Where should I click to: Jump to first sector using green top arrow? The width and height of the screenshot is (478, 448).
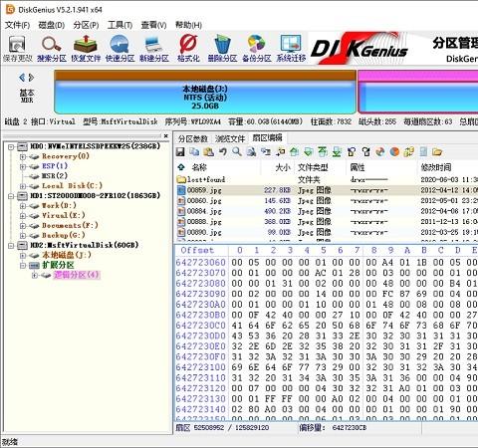[x=323, y=152]
